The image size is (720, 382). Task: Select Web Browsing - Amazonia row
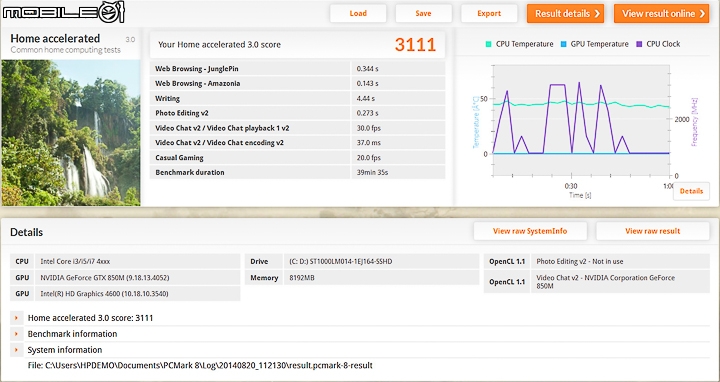coord(298,83)
